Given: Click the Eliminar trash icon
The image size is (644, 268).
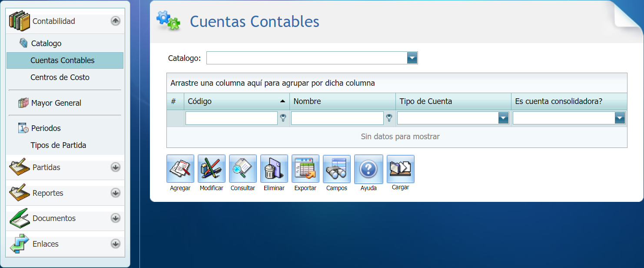Looking at the screenshot, I should 274,169.
